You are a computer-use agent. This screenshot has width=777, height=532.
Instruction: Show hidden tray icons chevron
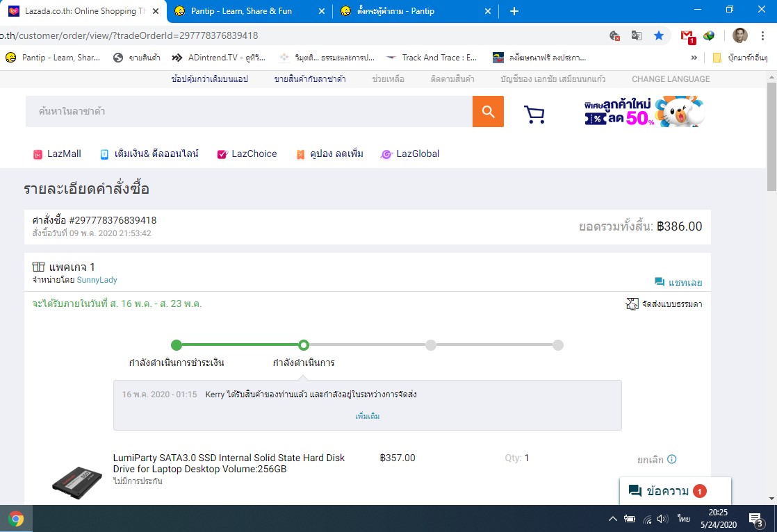[612, 519]
